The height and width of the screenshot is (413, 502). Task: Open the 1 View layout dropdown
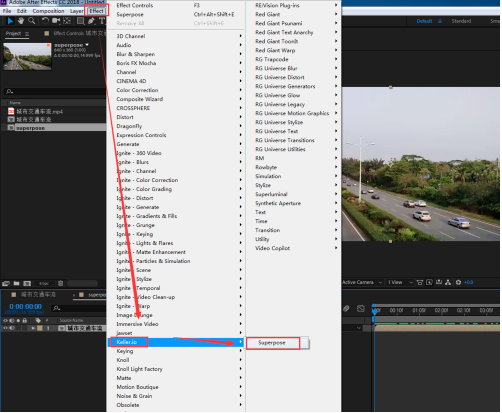(x=400, y=283)
